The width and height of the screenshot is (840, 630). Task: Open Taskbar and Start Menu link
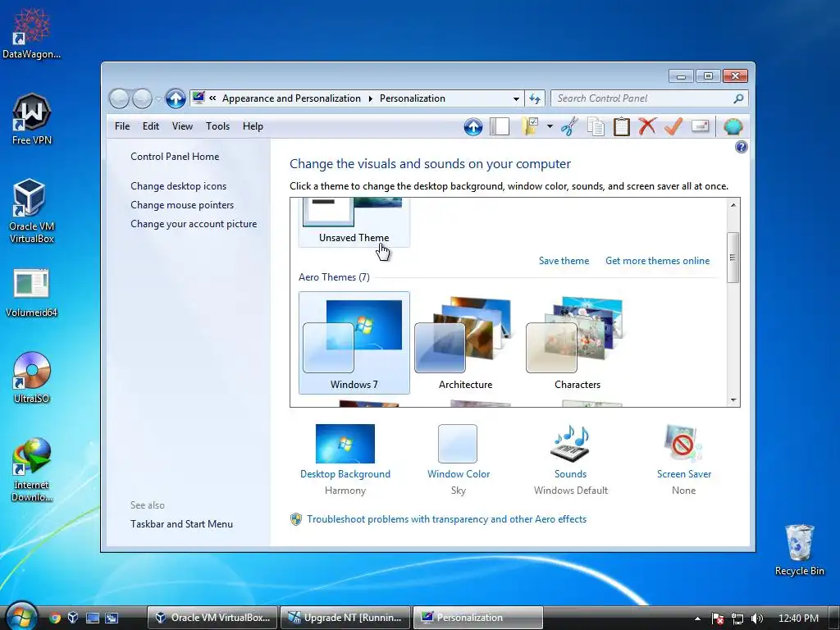(181, 524)
